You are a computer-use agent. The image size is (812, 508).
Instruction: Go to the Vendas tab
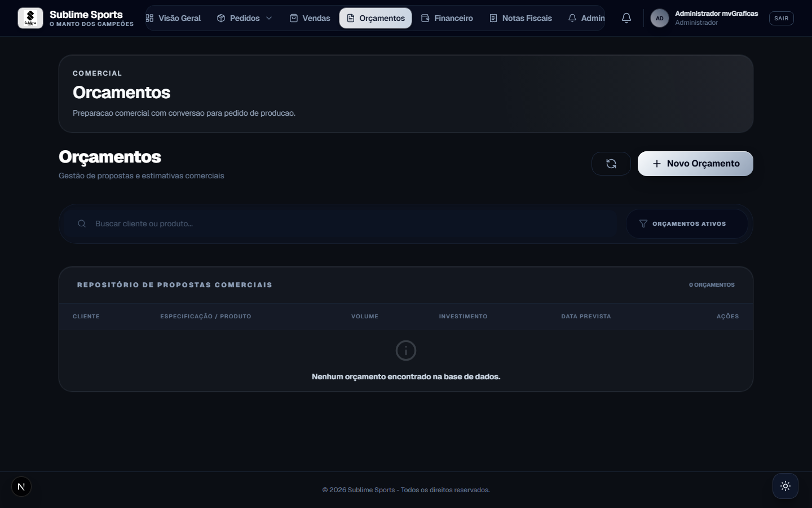(x=310, y=18)
